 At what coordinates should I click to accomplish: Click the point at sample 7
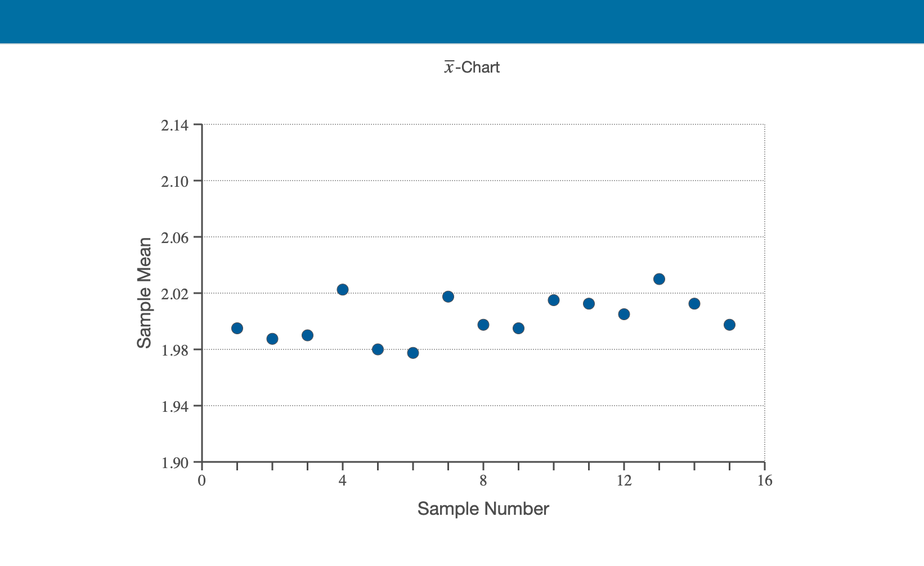click(x=448, y=296)
